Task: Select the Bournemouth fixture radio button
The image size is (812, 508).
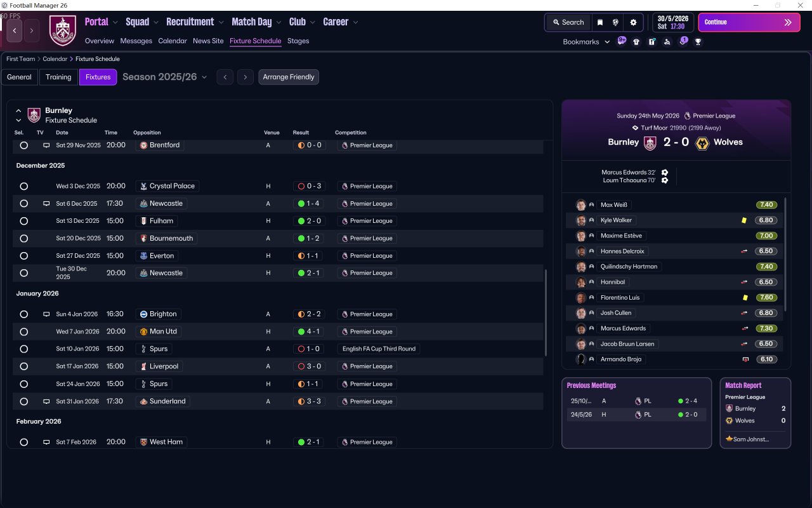Action: click(23, 239)
